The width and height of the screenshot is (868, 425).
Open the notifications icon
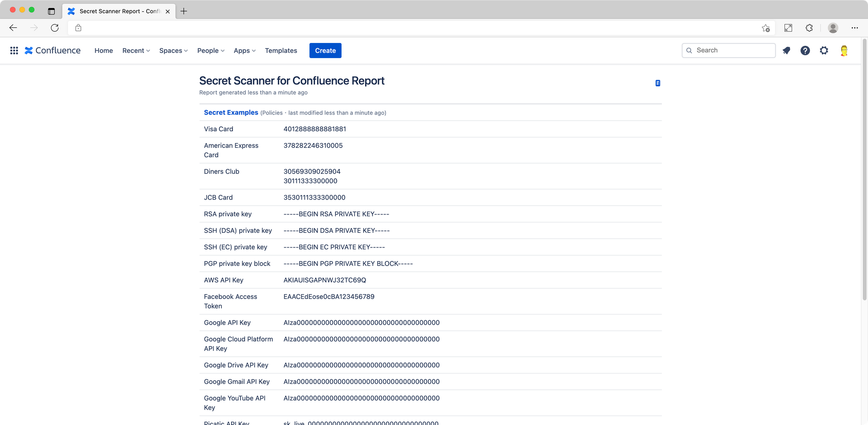pyautogui.click(x=786, y=51)
